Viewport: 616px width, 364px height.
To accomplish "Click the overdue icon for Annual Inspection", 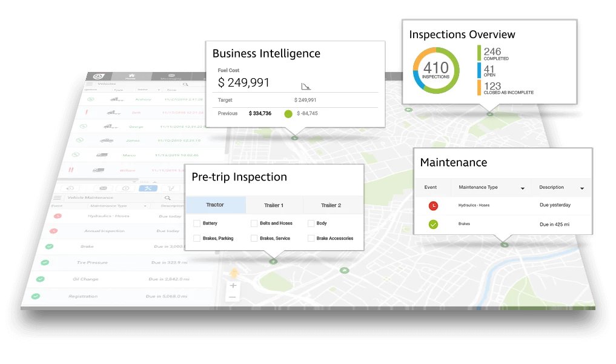I will [x=54, y=231].
